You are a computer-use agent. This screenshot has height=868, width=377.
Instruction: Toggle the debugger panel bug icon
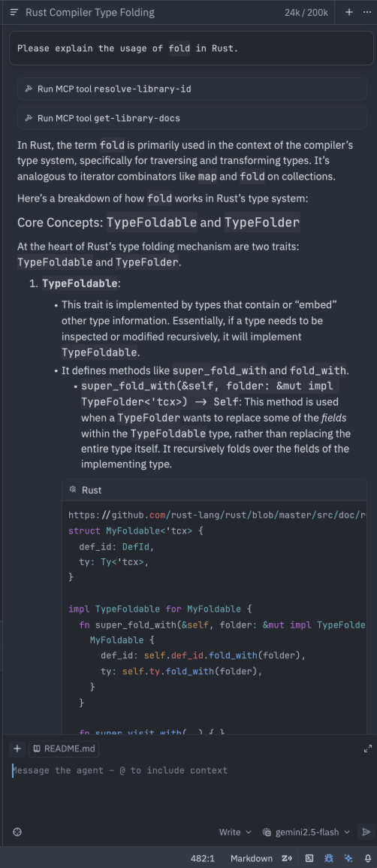tap(329, 858)
